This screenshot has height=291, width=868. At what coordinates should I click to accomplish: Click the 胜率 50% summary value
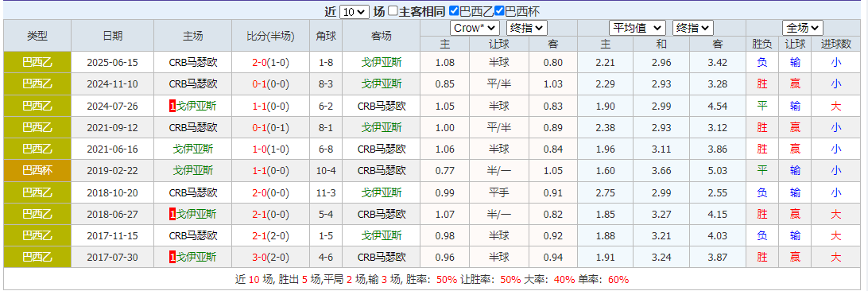[447, 280]
